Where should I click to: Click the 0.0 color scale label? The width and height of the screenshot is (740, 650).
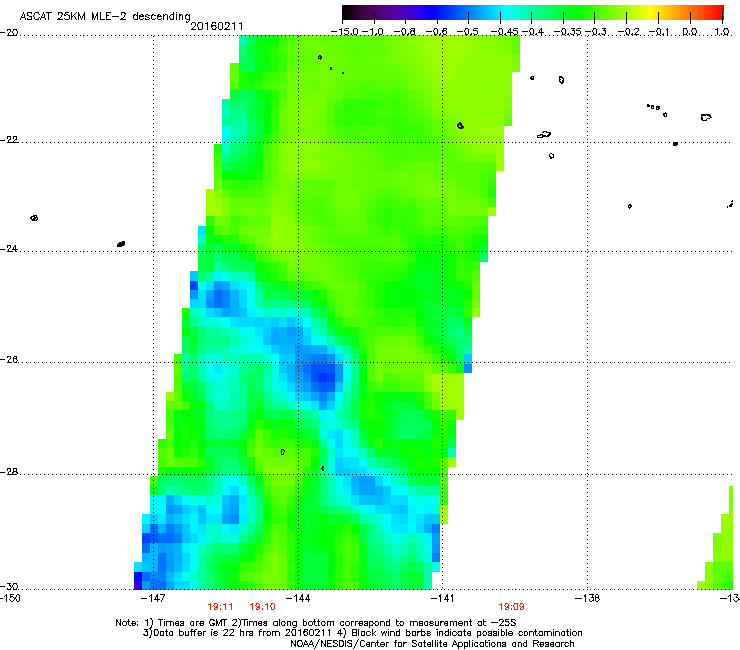690,32
